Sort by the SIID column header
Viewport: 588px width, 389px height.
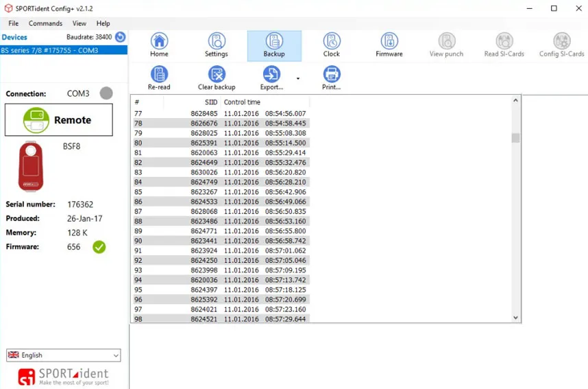pos(192,102)
